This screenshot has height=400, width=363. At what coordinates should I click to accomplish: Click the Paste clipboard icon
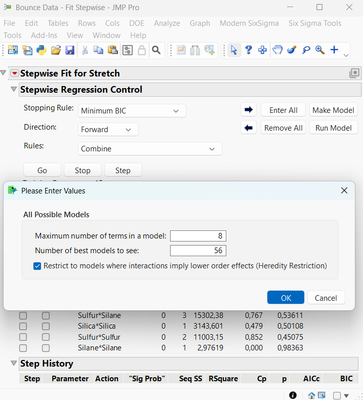point(113,50)
